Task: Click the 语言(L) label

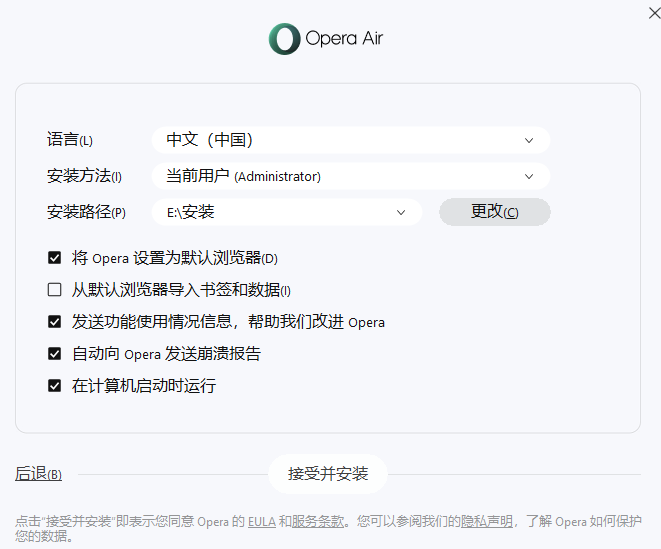Action: pos(70,140)
